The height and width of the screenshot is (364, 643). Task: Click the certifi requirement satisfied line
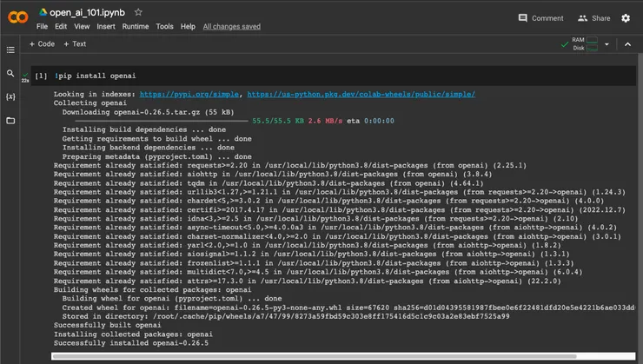click(x=340, y=210)
